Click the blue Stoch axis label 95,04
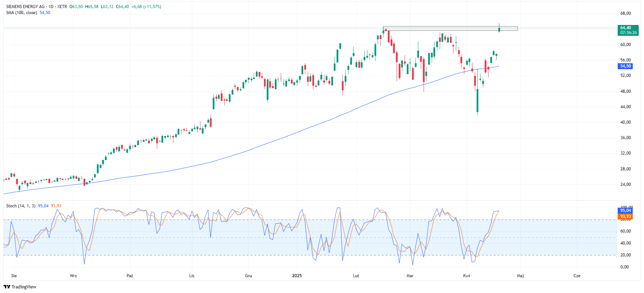Screen dimensions: 644x293 point(625,210)
